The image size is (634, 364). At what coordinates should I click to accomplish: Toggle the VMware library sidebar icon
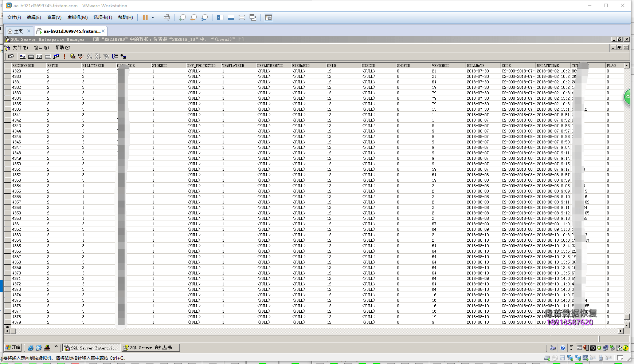click(x=220, y=17)
